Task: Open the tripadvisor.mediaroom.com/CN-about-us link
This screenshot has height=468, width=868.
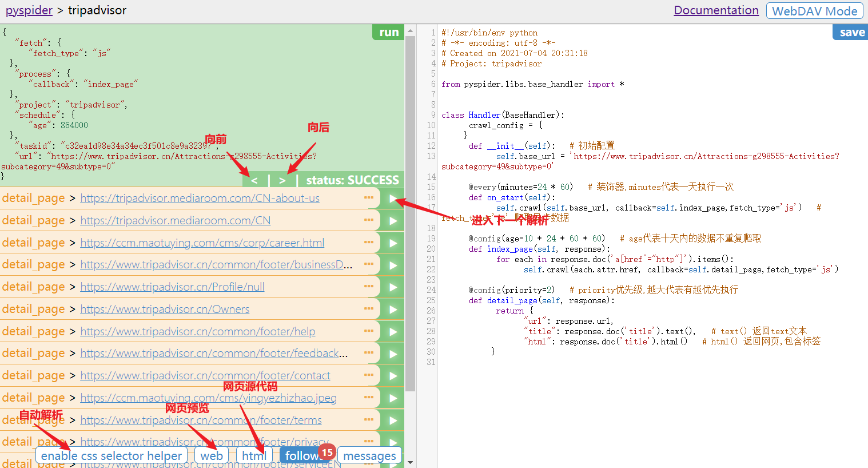Action: [200, 198]
